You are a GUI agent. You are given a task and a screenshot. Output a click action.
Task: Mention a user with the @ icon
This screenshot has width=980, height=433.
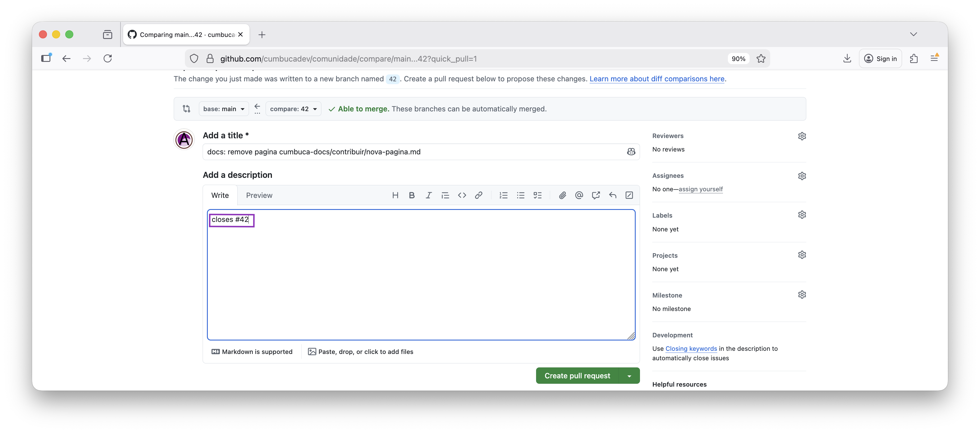579,195
